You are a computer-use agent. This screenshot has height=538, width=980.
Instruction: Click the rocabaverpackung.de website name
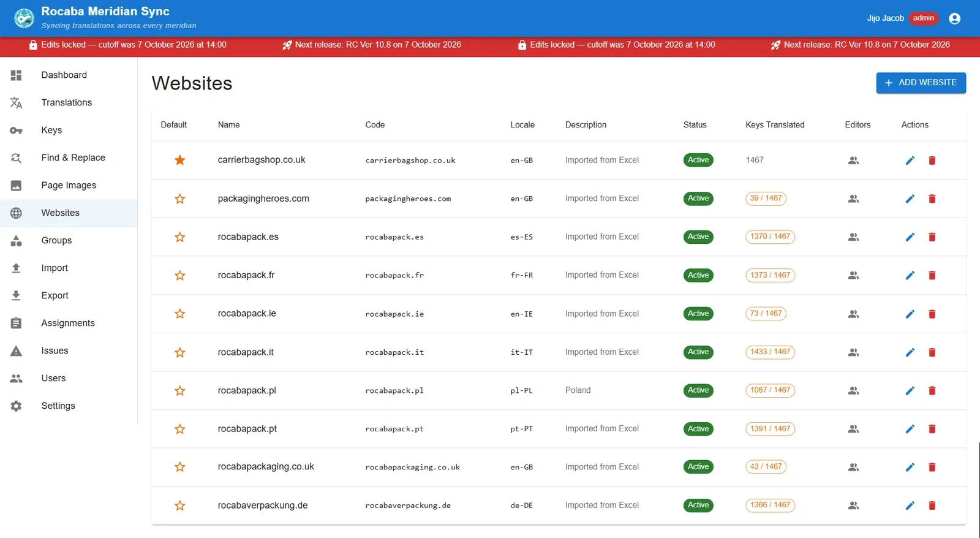click(x=263, y=506)
